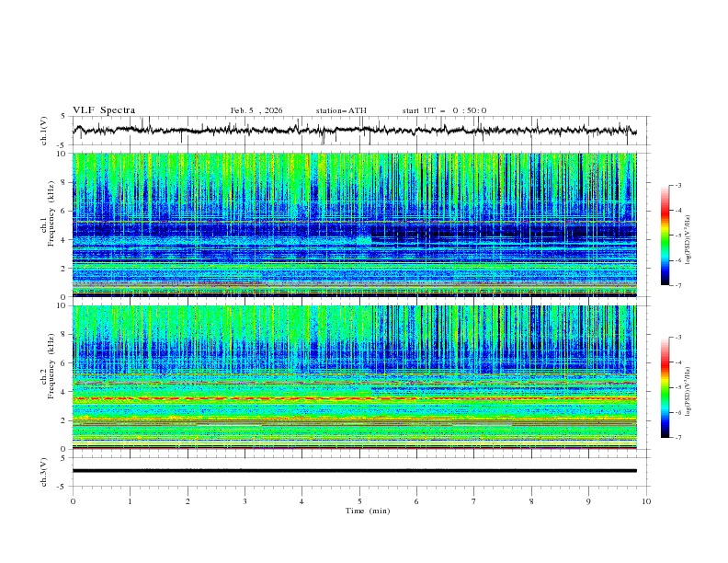Screen dimensions: 728x563
Task: Click the "Time (min)" axis label
Action: tap(368, 511)
